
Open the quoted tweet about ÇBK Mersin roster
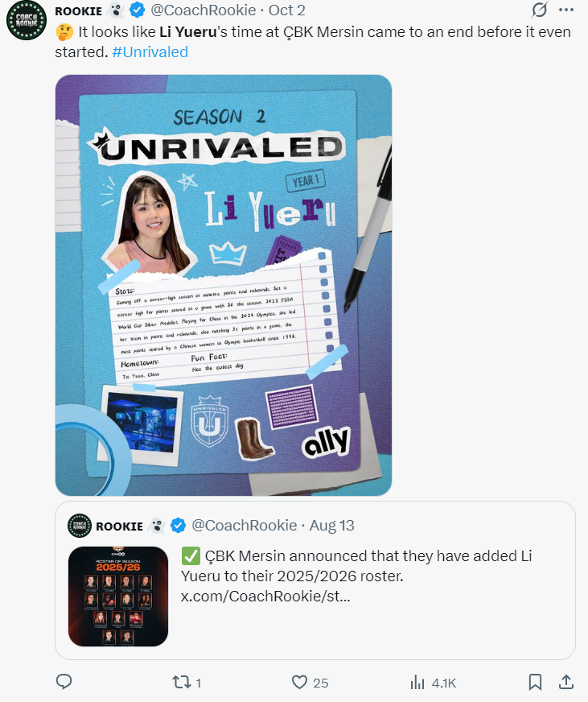pyautogui.click(x=315, y=580)
